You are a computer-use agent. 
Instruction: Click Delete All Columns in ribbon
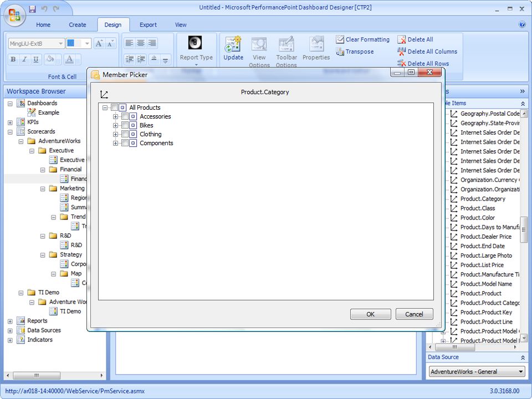(427, 52)
